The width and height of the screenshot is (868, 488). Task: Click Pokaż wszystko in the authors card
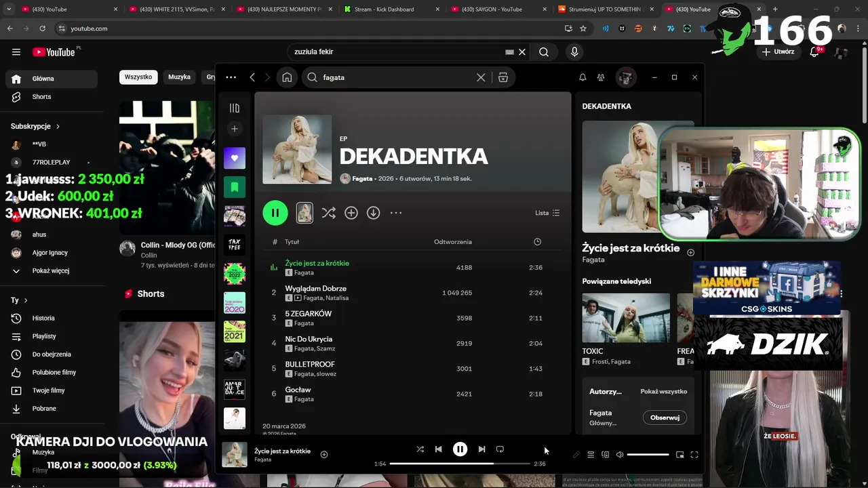pos(663,391)
